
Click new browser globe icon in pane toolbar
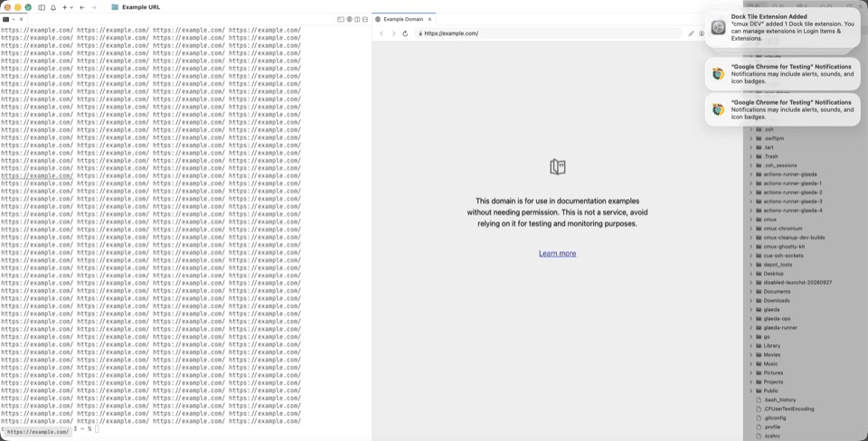(x=349, y=19)
